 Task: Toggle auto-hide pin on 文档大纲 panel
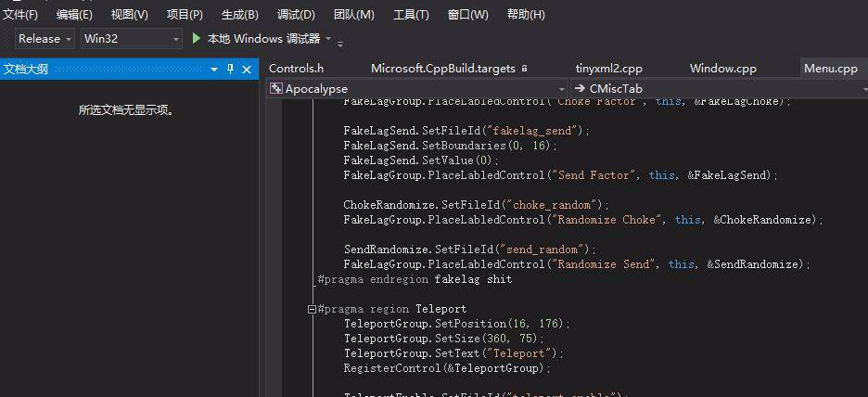[231, 70]
